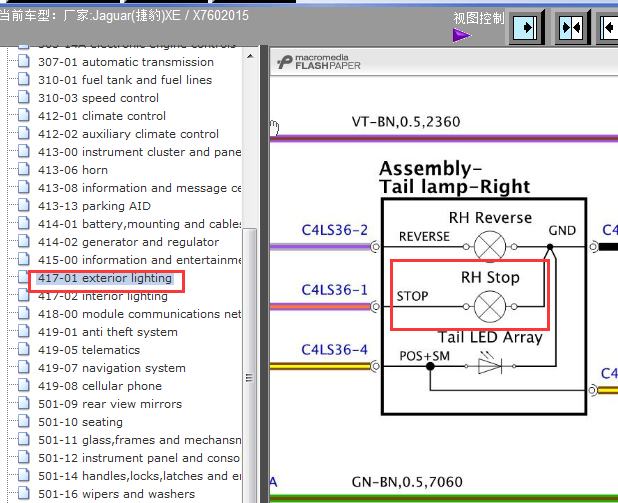Click the Macromedia FlashPaper logo

(x=318, y=62)
